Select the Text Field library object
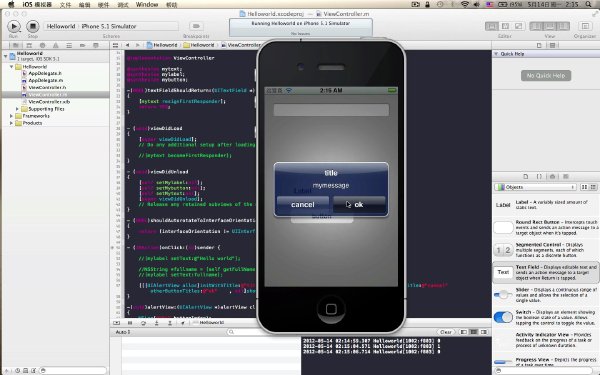The height and width of the screenshot is (375, 600). (546, 272)
